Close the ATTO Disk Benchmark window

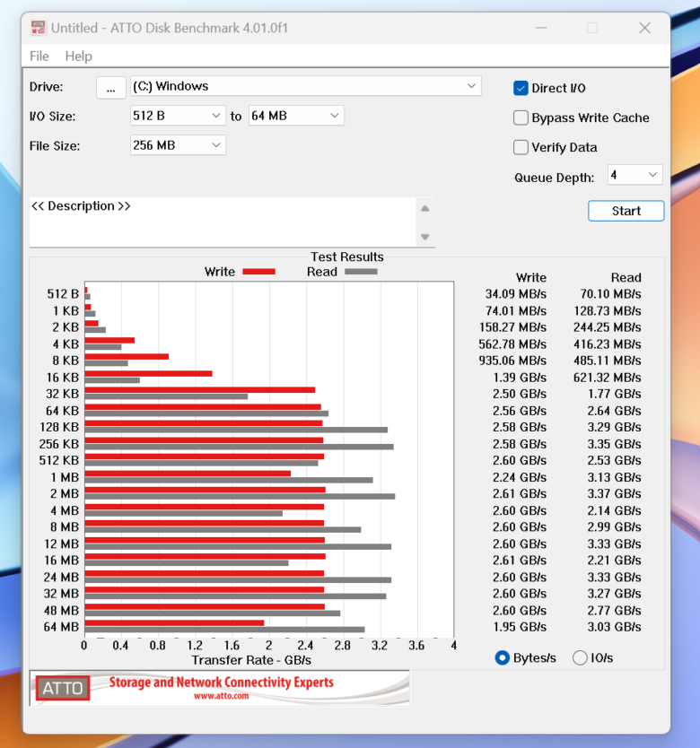click(x=644, y=28)
